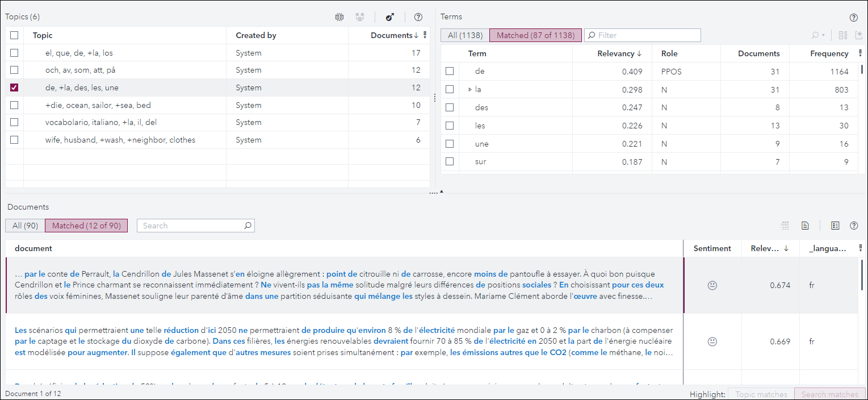Check the topic 'el, que, de, +la, los'
Viewport: 868px width, 400px height.
point(14,53)
